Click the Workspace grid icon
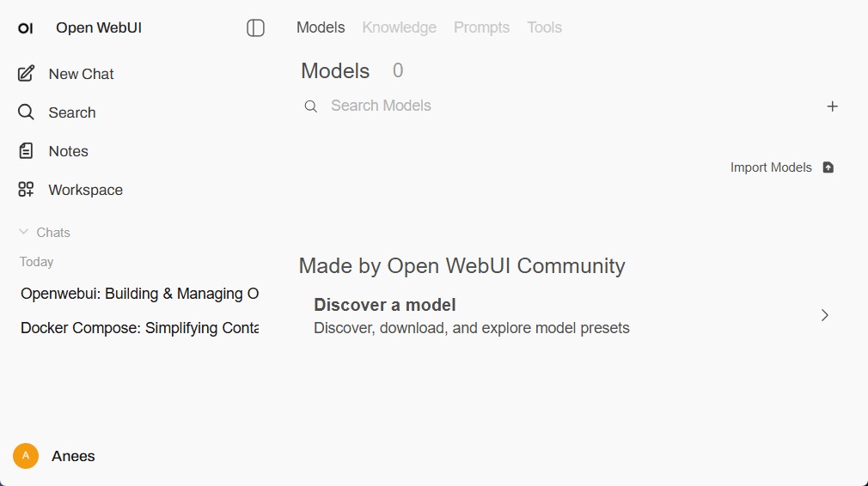The width and height of the screenshot is (868, 486). point(27,190)
